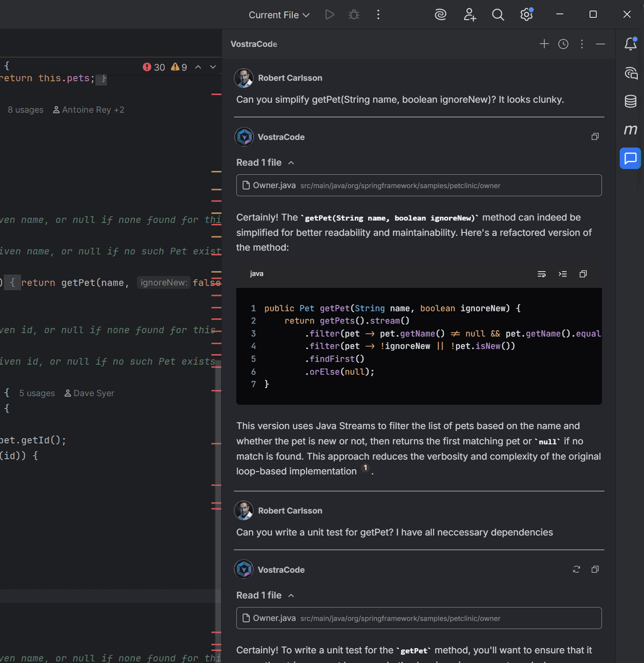Screen dimensions: 644x663
Task: Open the Current File run configuration dropdown
Action: click(279, 14)
